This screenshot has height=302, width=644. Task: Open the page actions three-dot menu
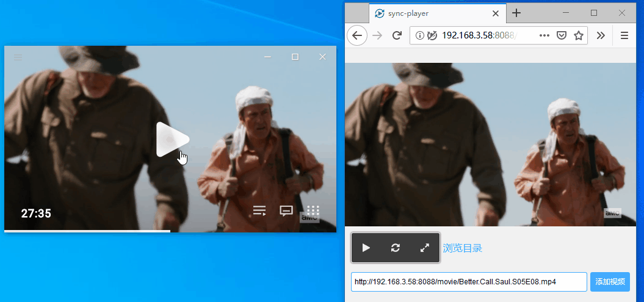[545, 35]
